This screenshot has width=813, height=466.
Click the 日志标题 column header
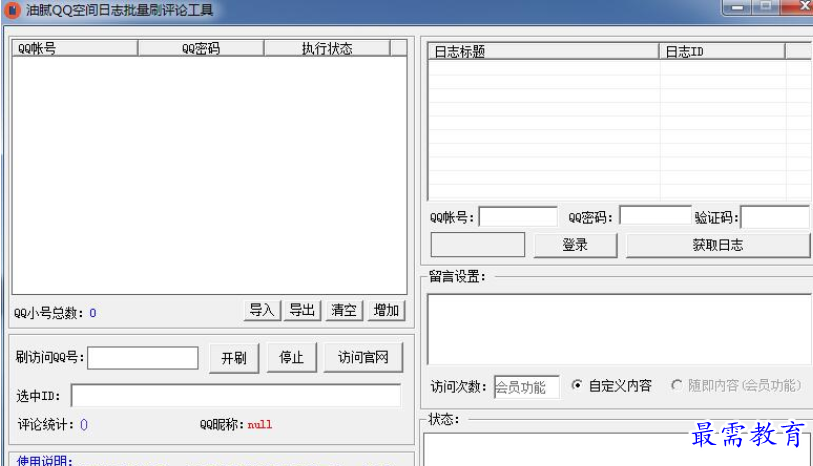pos(543,51)
